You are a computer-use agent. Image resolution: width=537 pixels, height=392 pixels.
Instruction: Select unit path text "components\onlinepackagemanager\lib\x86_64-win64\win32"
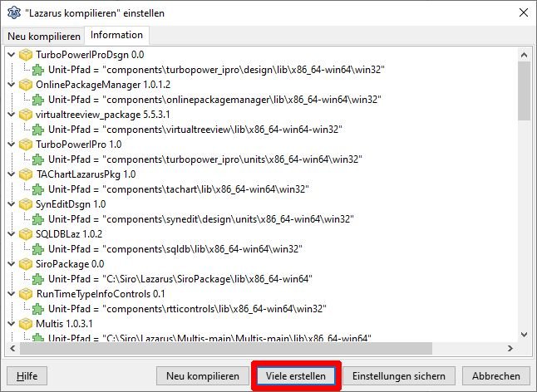tap(242, 100)
